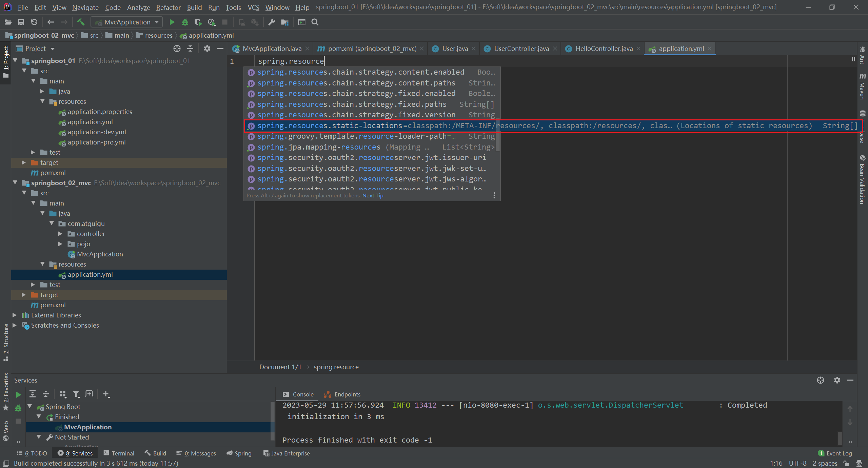The width and height of the screenshot is (868, 468).
Task: Open the VCS menu
Action: 253,7
